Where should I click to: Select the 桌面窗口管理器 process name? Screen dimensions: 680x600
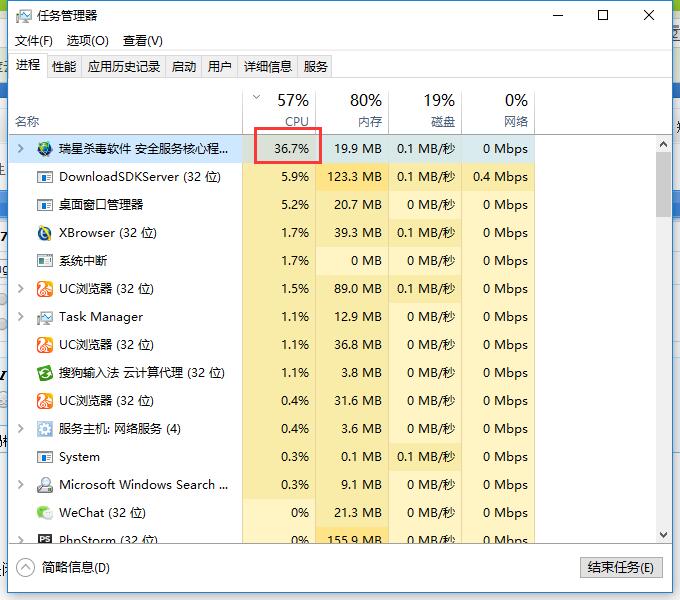tap(101, 205)
